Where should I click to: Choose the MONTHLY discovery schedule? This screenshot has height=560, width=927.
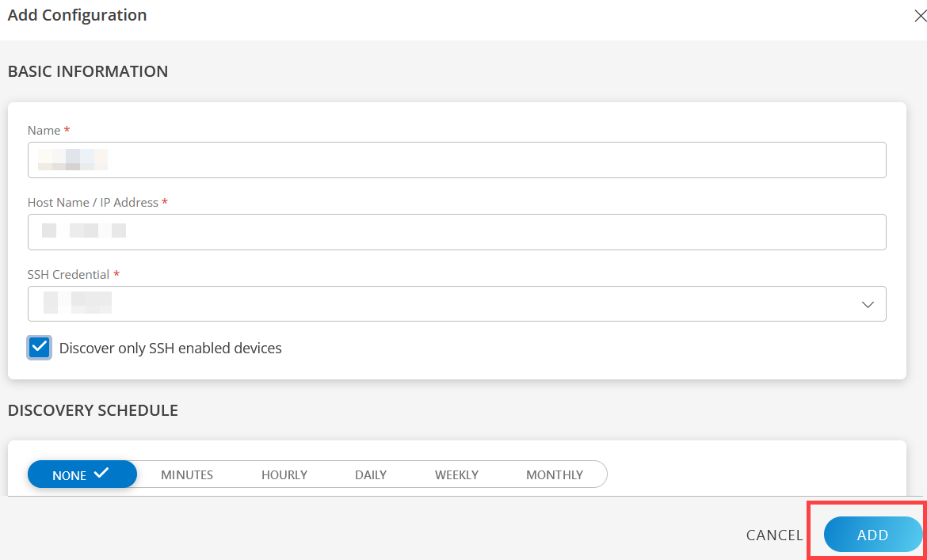pos(554,474)
